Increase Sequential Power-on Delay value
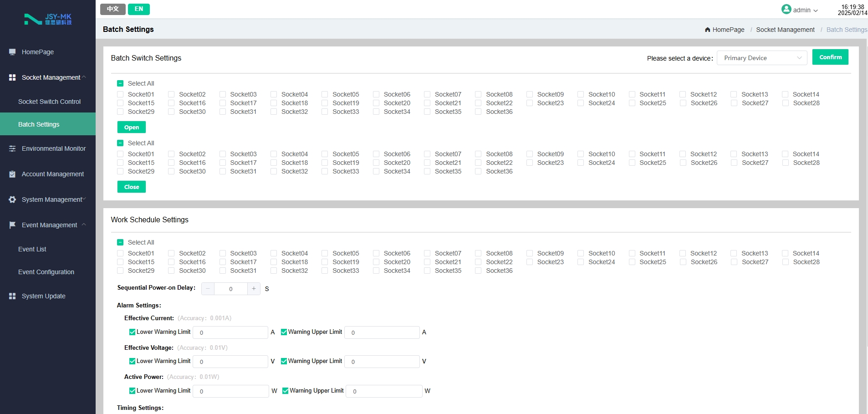Viewport: 868px width, 414px height. click(254, 289)
